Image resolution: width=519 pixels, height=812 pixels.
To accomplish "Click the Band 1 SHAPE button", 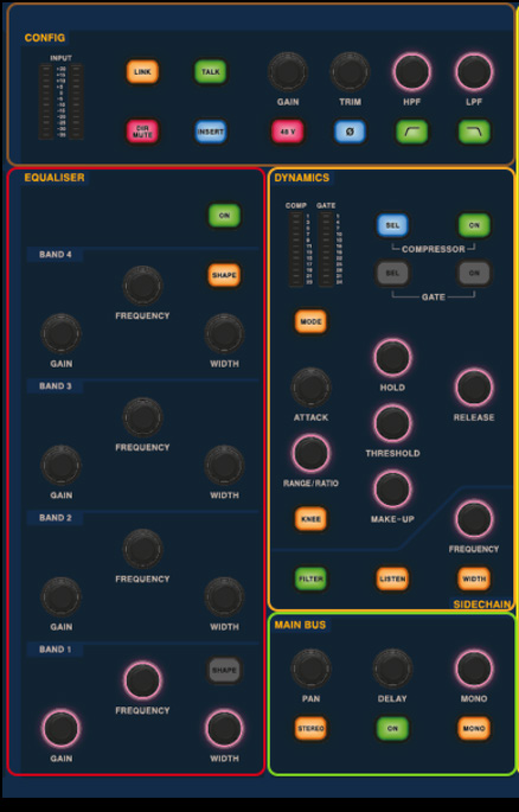I will pyautogui.click(x=224, y=670).
